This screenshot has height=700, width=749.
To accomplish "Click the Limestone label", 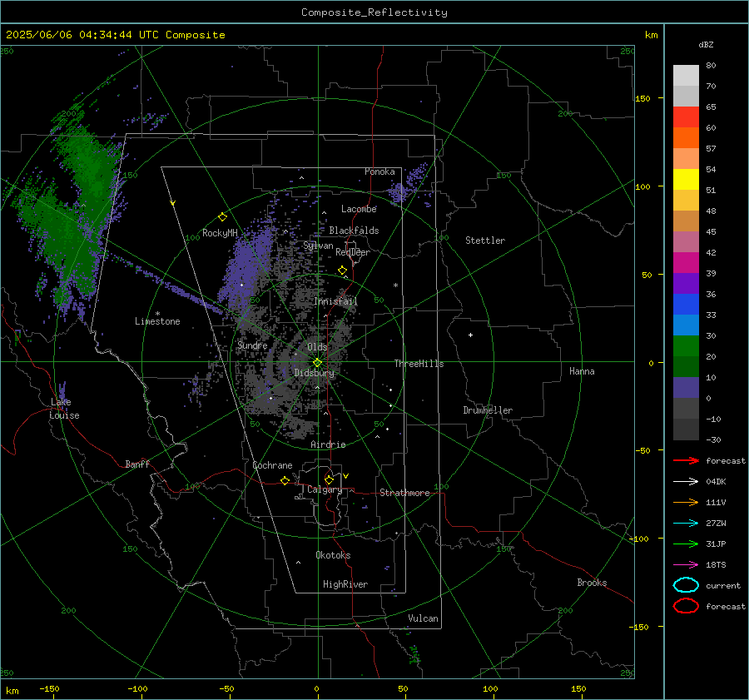I will [x=157, y=321].
